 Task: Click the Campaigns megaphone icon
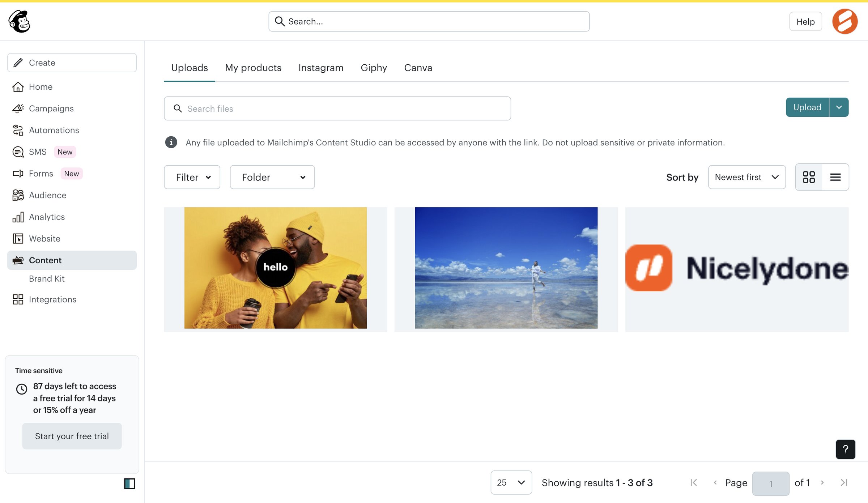click(18, 108)
